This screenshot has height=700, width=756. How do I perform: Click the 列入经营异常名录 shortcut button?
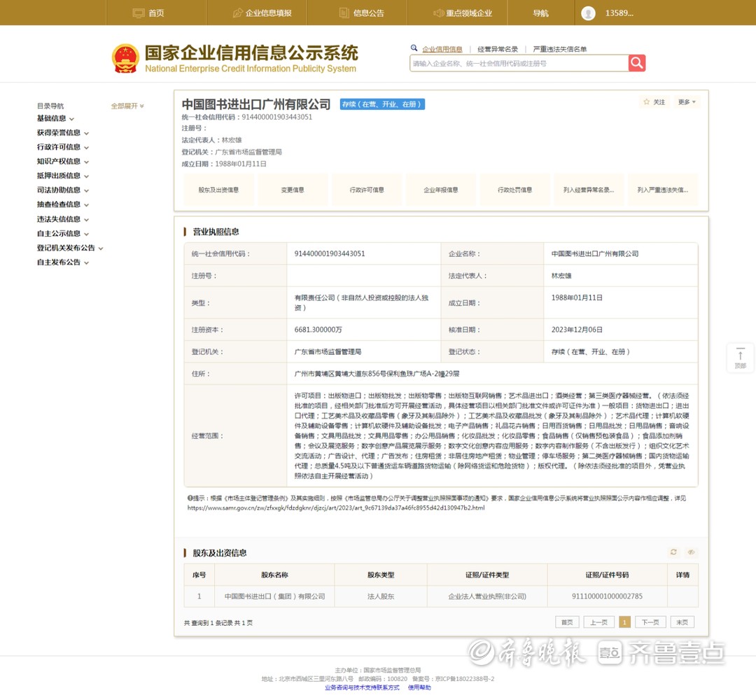click(589, 190)
